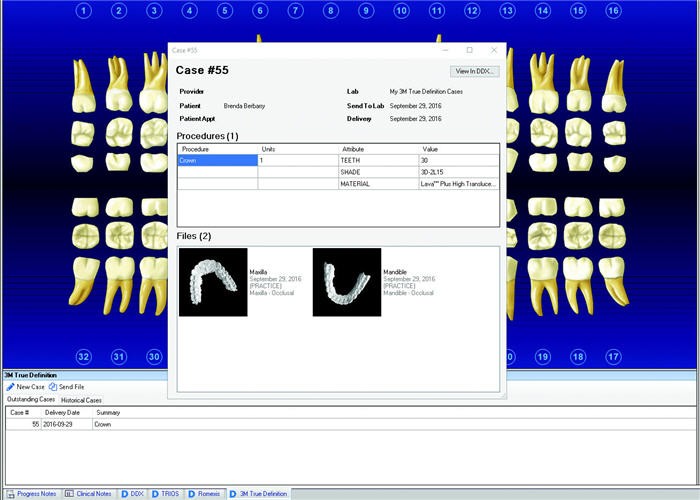Viewport: 700px width, 500px height.
Task: Click the Attribute column header
Action: (x=379, y=149)
